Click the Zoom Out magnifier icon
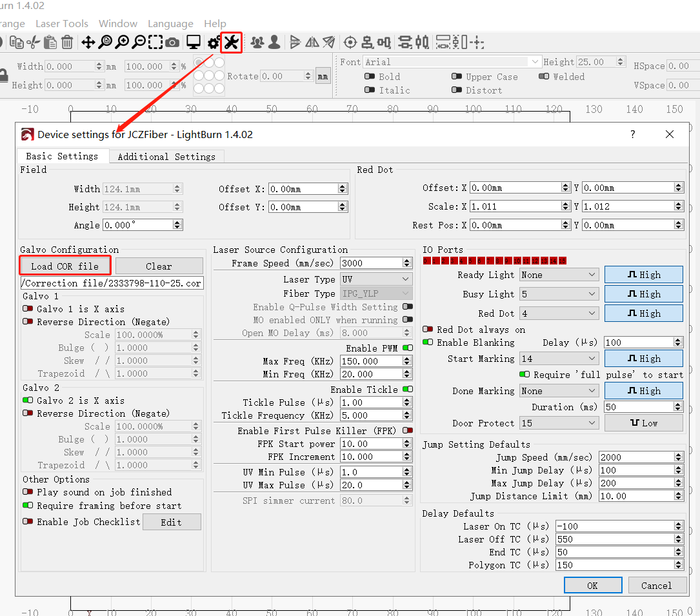 (x=139, y=43)
